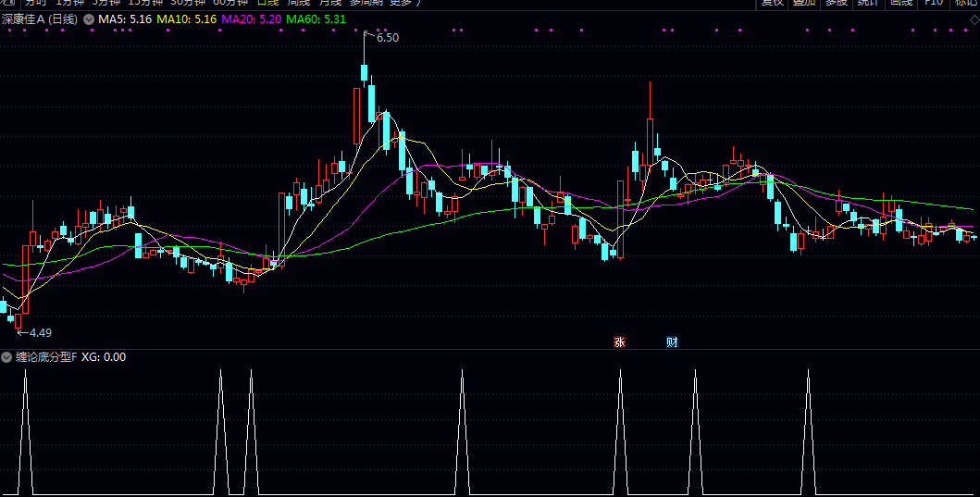Click the 多股 button
Image resolution: width=980 pixels, height=497 pixels.
tap(836, 3)
